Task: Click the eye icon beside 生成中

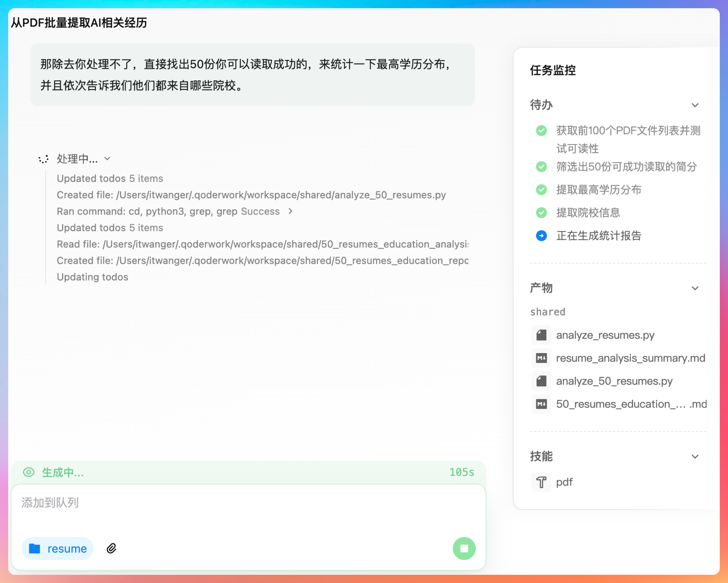Action: [29, 472]
